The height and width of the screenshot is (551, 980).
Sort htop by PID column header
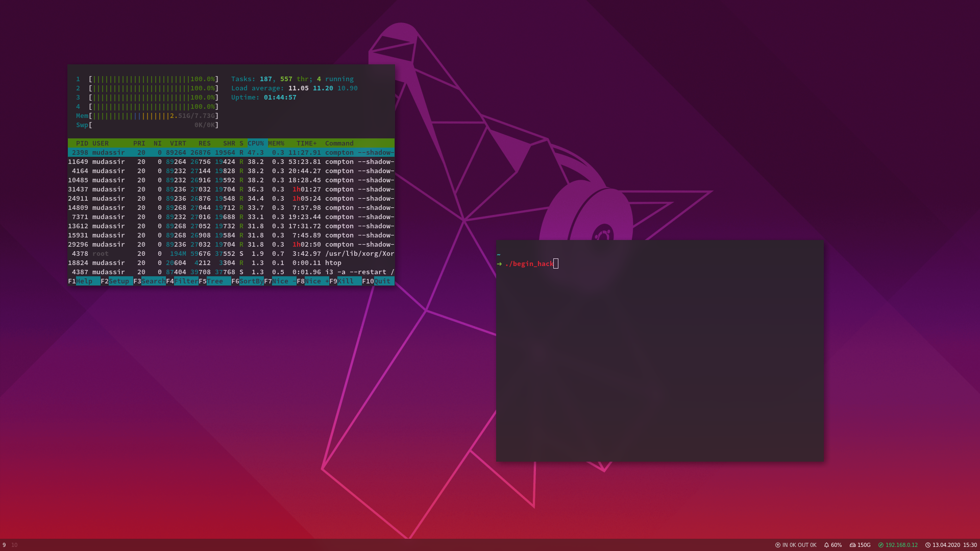point(82,143)
